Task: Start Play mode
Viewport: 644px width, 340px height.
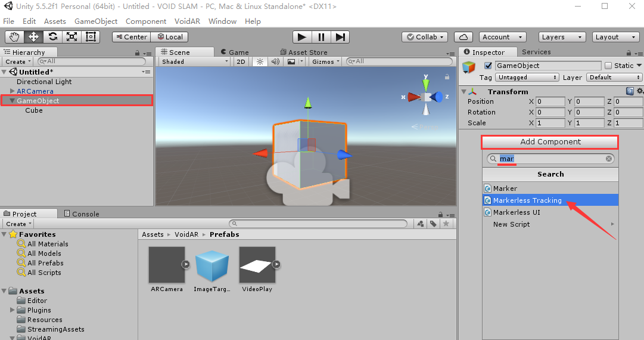Action: click(302, 37)
